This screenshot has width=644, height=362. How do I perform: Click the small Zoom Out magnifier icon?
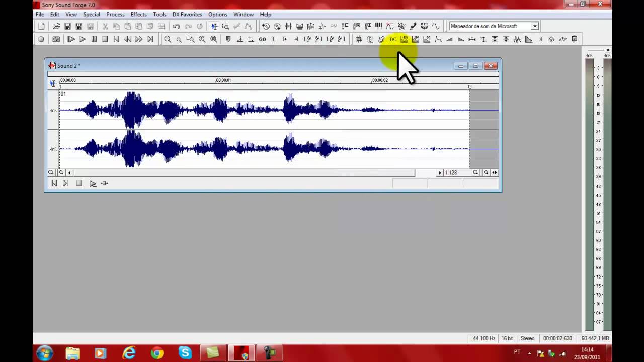point(179,39)
